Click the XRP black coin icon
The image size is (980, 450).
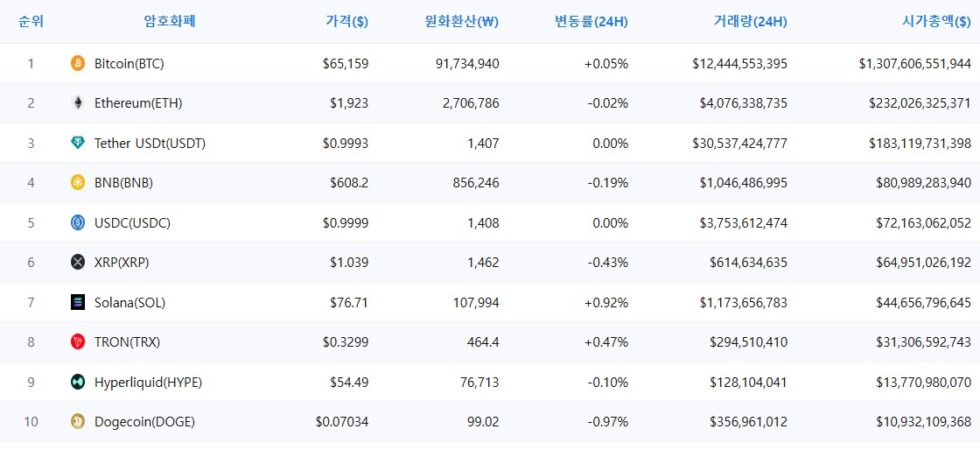(x=78, y=263)
